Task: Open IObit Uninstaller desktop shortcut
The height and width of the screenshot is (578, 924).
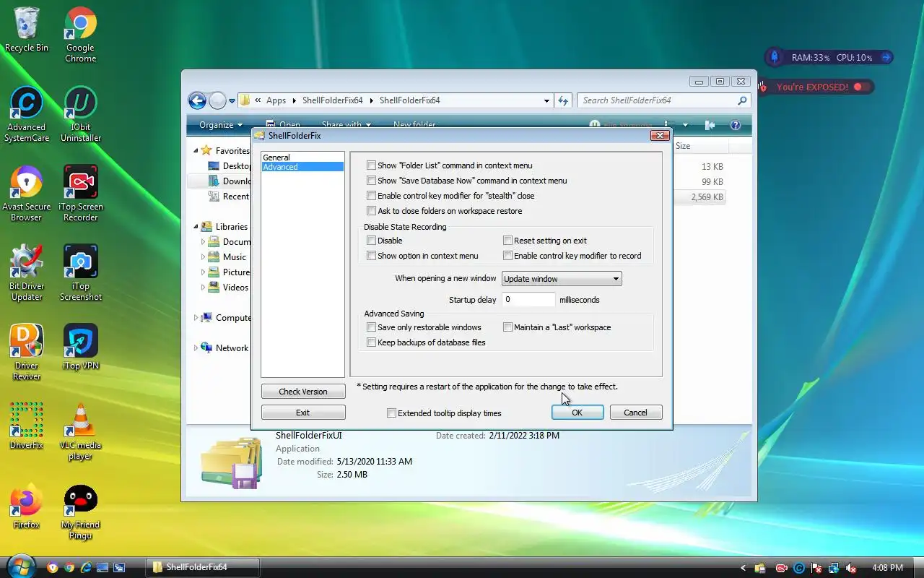Action: [x=80, y=114]
